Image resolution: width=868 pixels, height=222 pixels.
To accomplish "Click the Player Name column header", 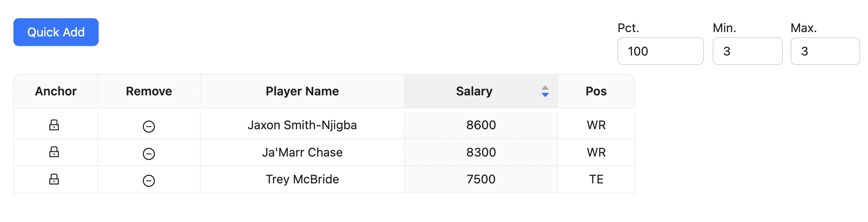I will pyautogui.click(x=302, y=91).
